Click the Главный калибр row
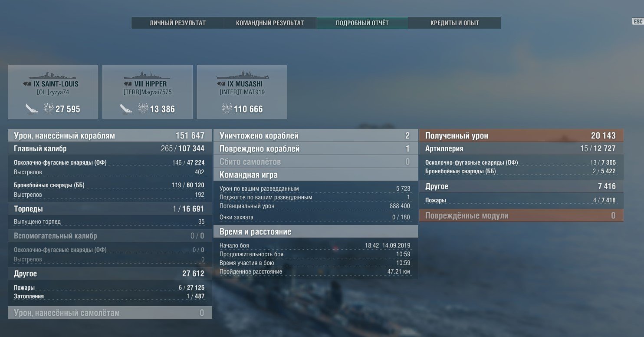 click(110, 149)
